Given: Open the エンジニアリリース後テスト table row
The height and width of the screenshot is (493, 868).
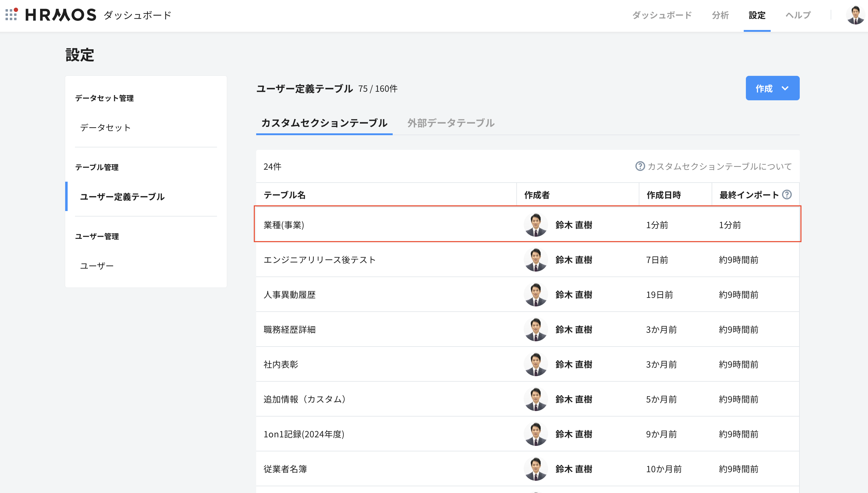Looking at the screenshot, I should [320, 260].
